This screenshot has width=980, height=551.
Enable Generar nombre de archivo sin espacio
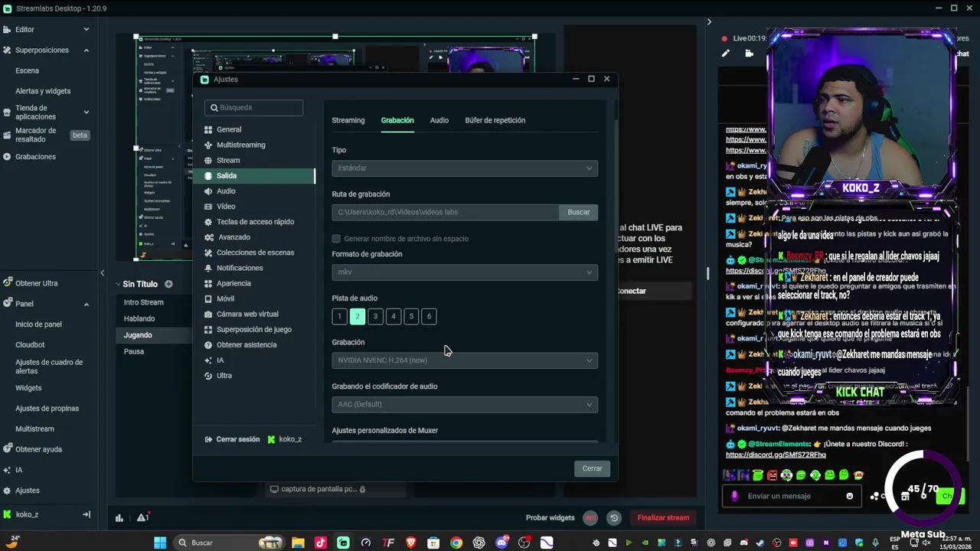[x=336, y=239]
